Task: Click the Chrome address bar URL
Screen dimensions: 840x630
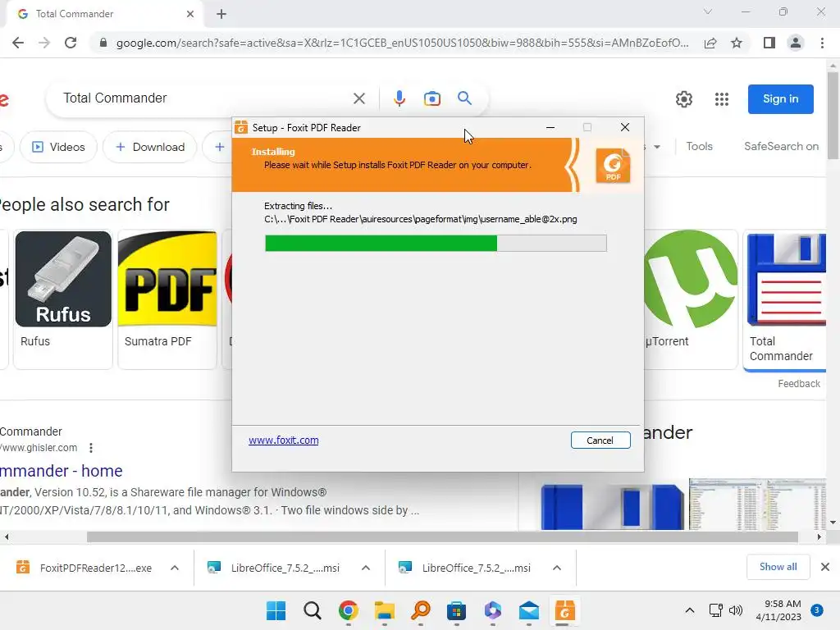Action: (x=402, y=43)
